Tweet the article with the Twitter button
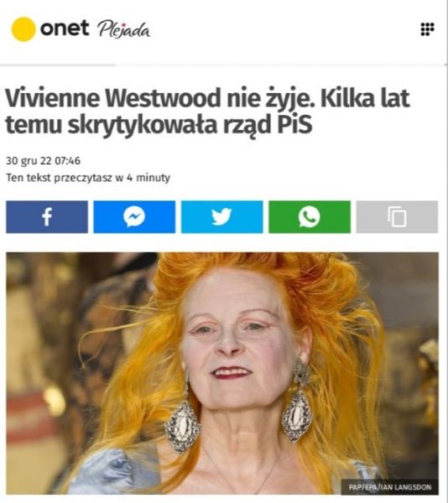The image size is (448, 503). point(221,217)
